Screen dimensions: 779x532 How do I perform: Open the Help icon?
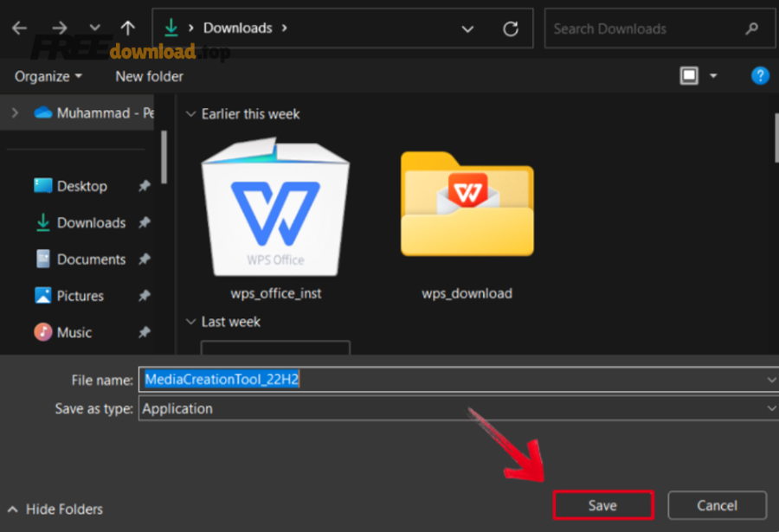click(x=760, y=76)
